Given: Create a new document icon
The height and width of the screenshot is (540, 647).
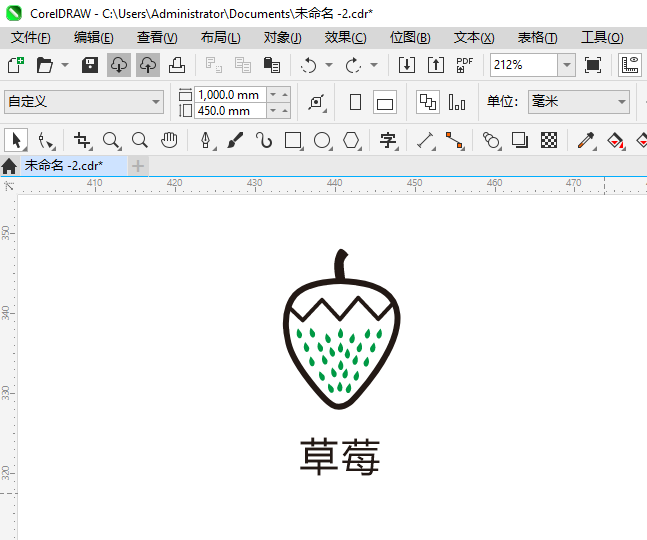Looking at the screenshot, I should click(16, 65).
